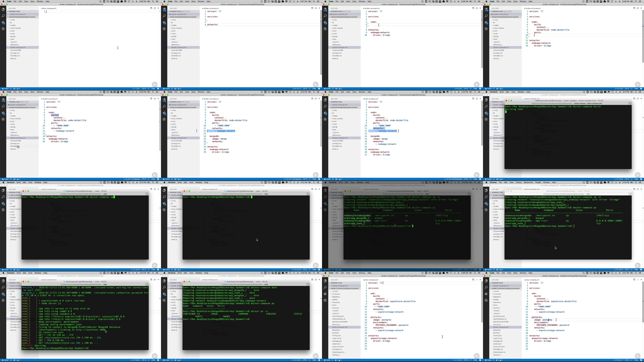Expand Migrations folder in 3:47 PM explorer

[x=497, y=297]
